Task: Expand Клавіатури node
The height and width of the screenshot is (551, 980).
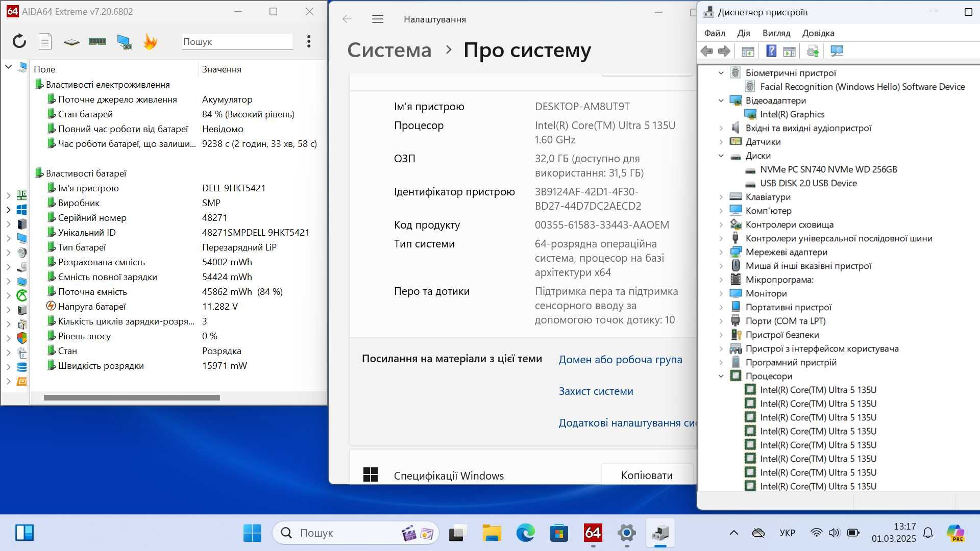Action: pos(721,197)
